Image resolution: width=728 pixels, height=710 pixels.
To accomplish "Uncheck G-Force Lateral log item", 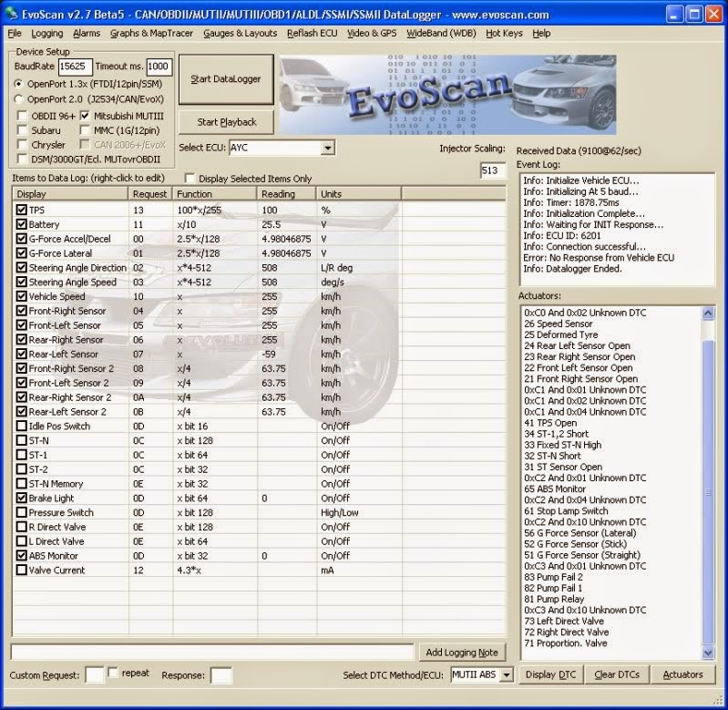I will (21, 253).
